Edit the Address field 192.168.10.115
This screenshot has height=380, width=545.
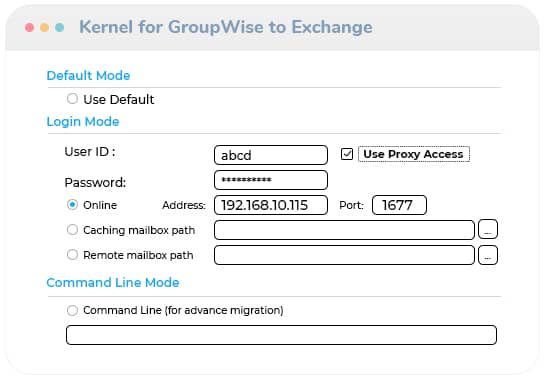[271, 205]
